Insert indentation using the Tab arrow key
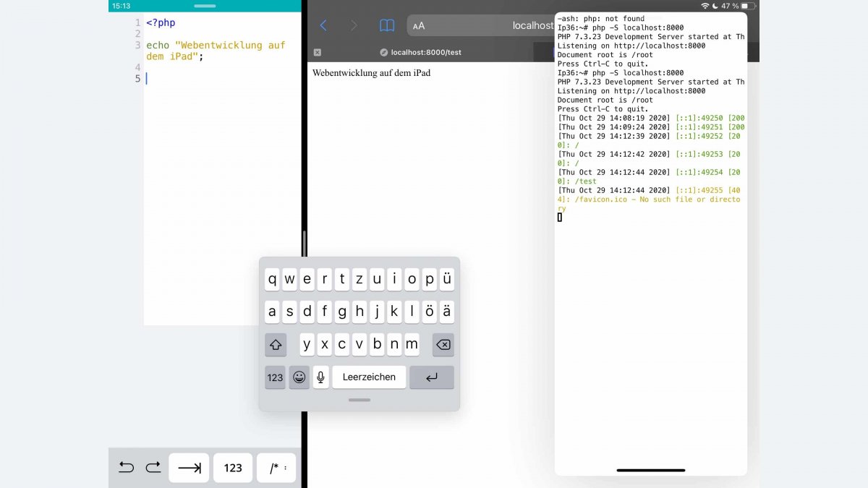The image size is (868, 488). click(189, 467)
